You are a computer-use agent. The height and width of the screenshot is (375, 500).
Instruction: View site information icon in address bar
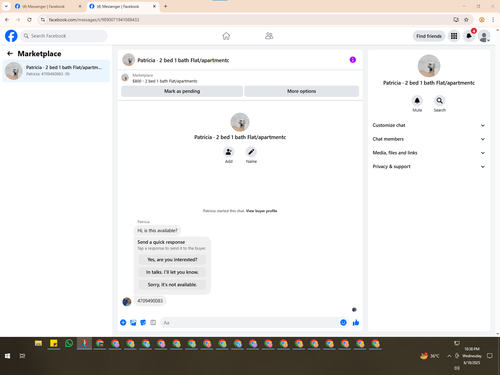click(x=43, y=20)
